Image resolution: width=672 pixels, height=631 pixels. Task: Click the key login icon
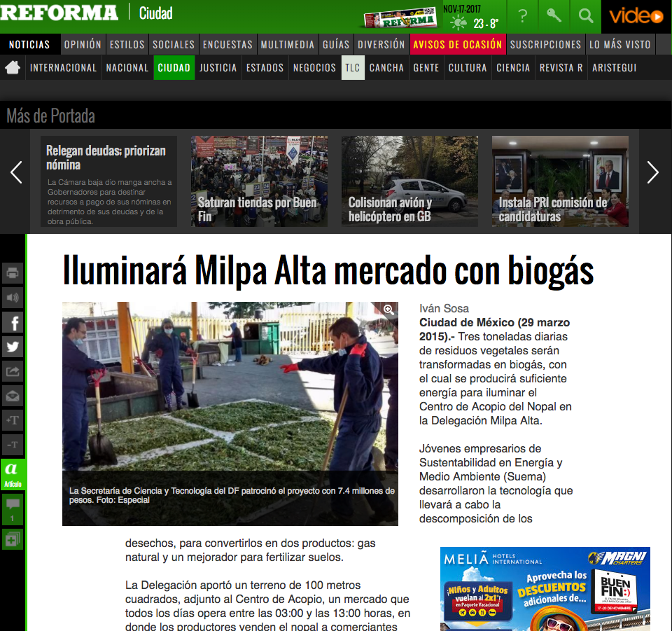click(x=554, y=16)
